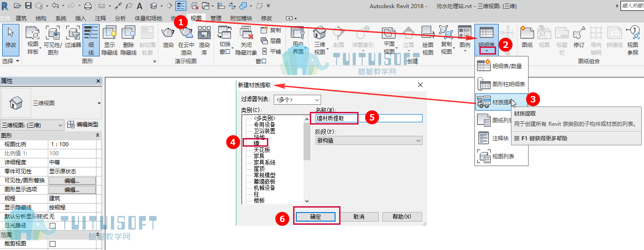Click 编辑 button for 图形显示选项
Viewport: 644px width, 250px height.
pyautogui.click(x=72, y=190)
